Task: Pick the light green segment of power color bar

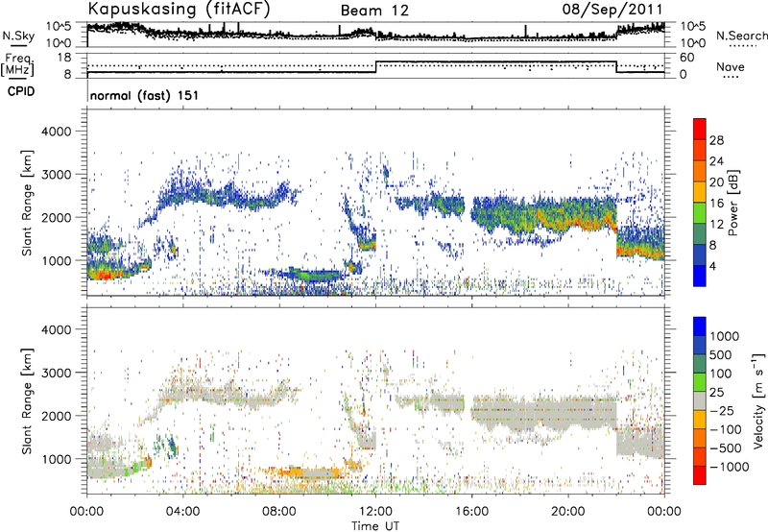Action: [700, 213]
